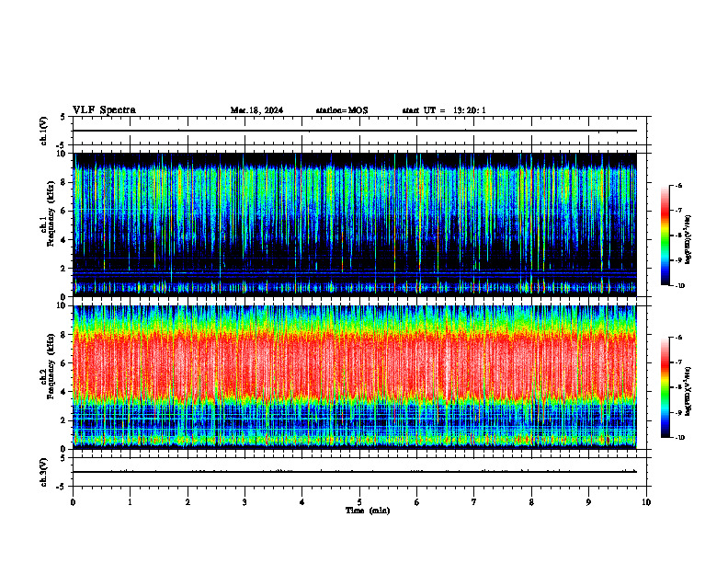Click time axis tick label '8'
The height and width of the screenshot is (563, 728).
tap(531, 502)
